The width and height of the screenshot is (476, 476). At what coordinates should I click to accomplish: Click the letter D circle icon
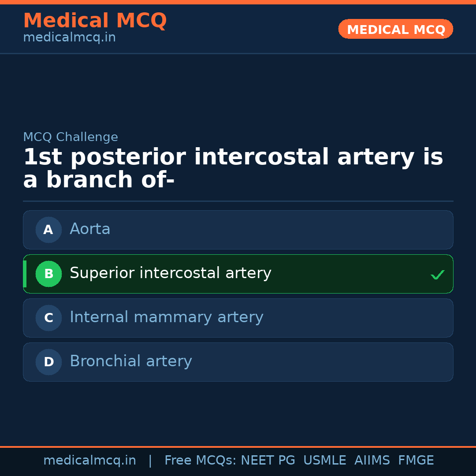pyautogui.click(x=48, y=362)
